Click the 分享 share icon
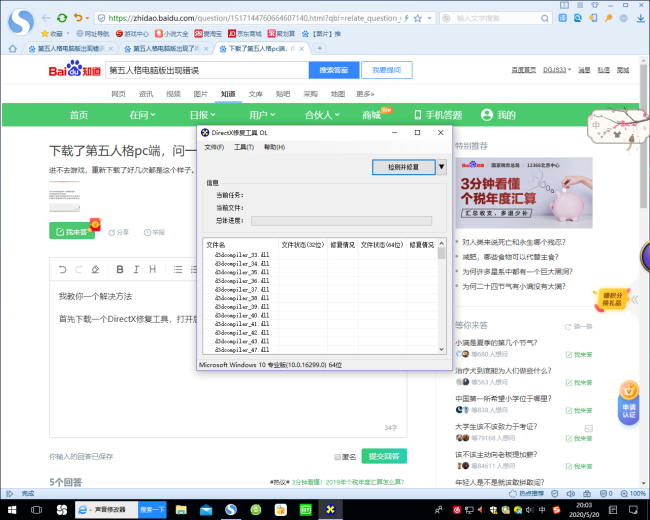The image size is (650, 520). 119,232
